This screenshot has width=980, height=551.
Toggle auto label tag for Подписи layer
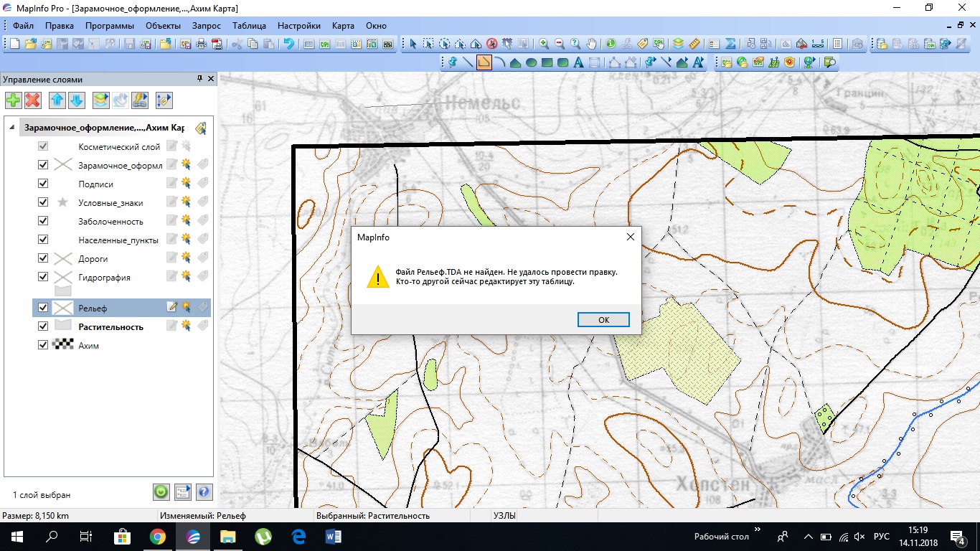[202, 183]
